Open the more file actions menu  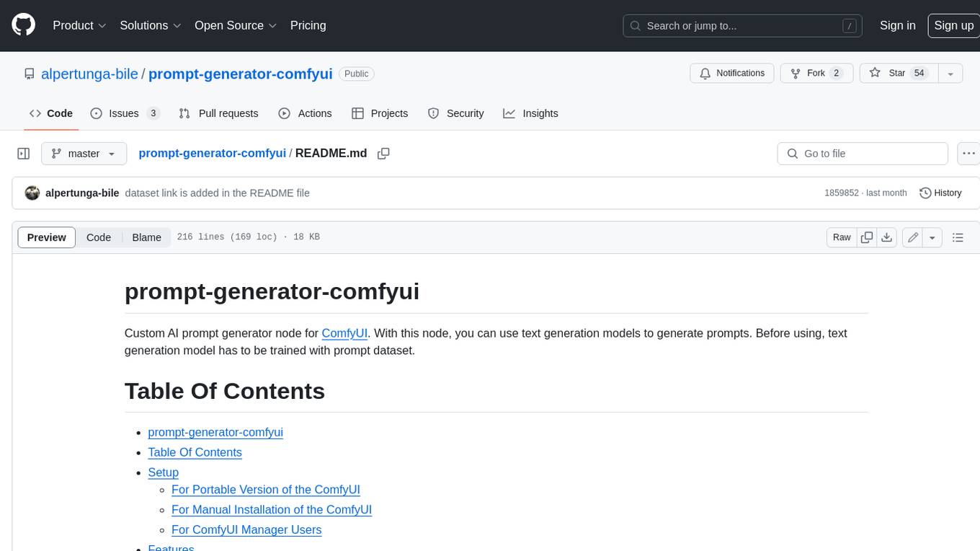968,154
